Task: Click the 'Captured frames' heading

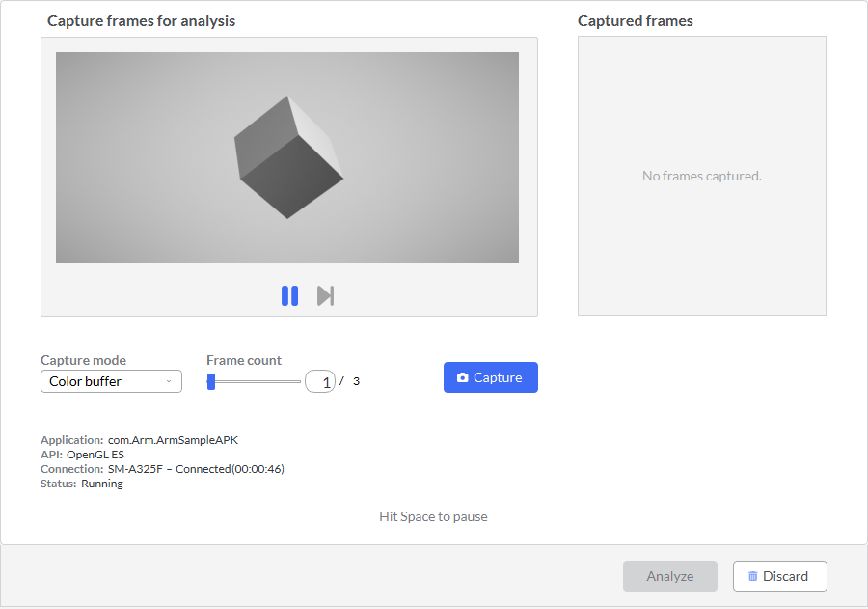Action: click(636, 21)
